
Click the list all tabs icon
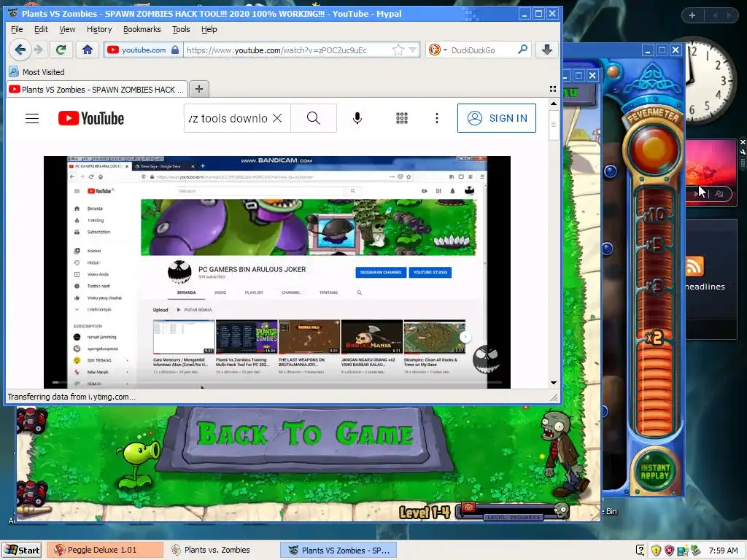[x=553, y=89]
